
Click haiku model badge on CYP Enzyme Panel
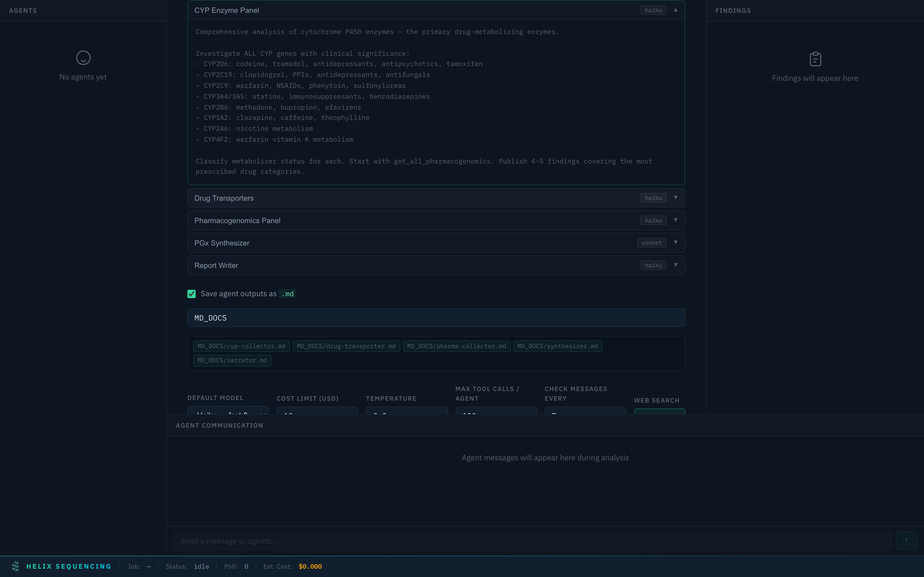pos(653,10)
